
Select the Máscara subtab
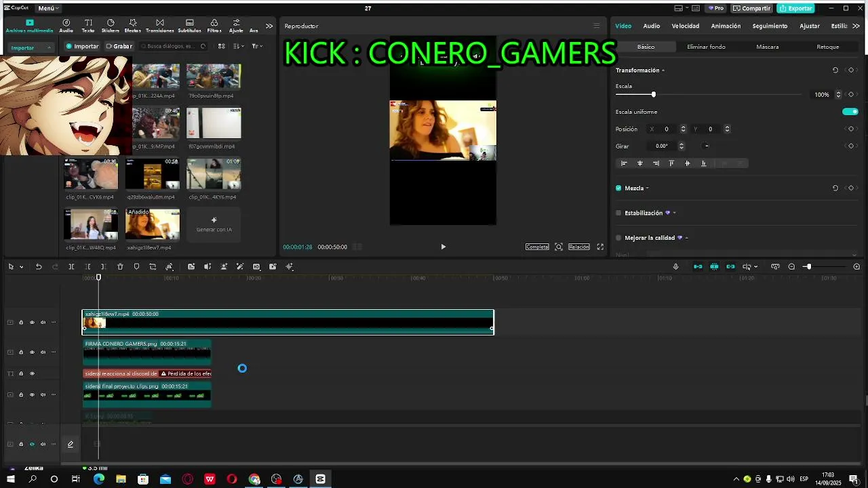[x=767, y=47]
